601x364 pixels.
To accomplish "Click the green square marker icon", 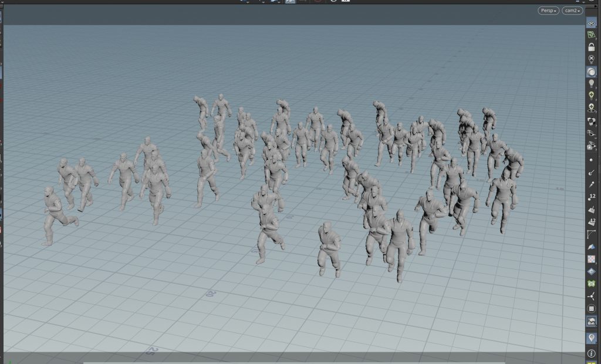I will pyautogui.click(x=592, y=284).
